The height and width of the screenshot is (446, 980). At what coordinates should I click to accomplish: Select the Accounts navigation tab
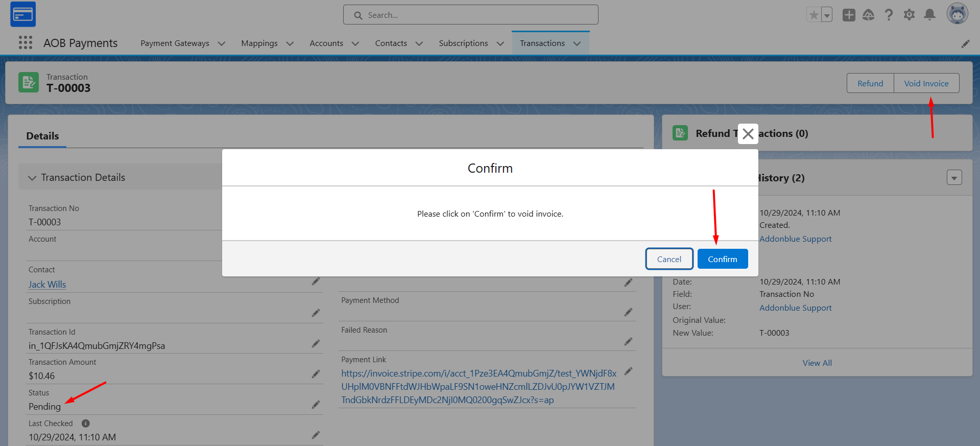(x=326, y=43)
